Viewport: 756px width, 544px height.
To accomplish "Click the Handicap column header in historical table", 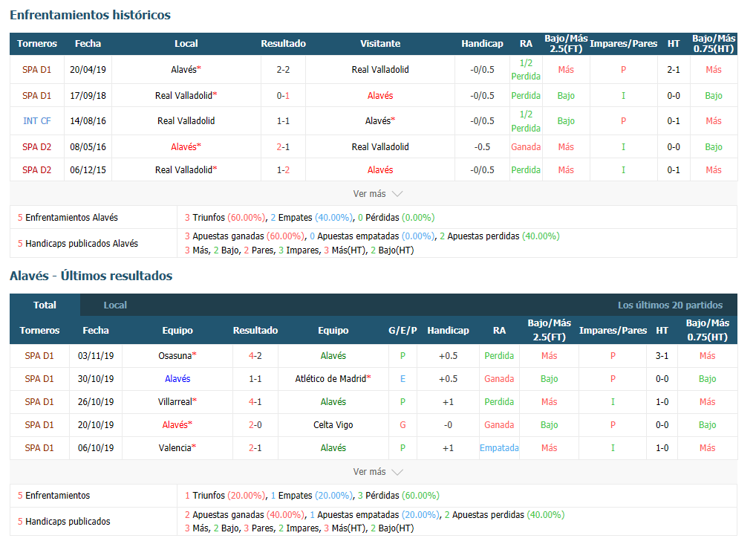I will coord(482,43).
